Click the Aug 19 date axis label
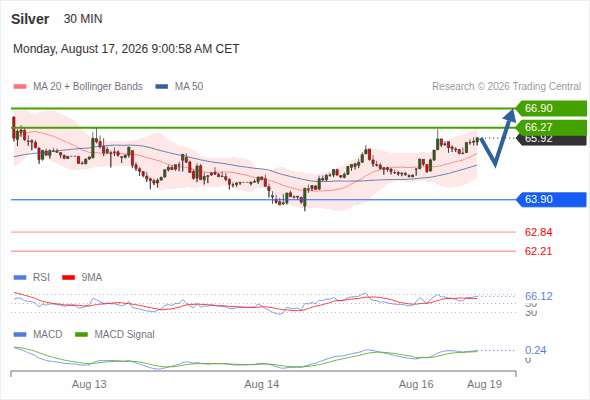Viewport: 590px width, 400px height. tap(484, 384)
